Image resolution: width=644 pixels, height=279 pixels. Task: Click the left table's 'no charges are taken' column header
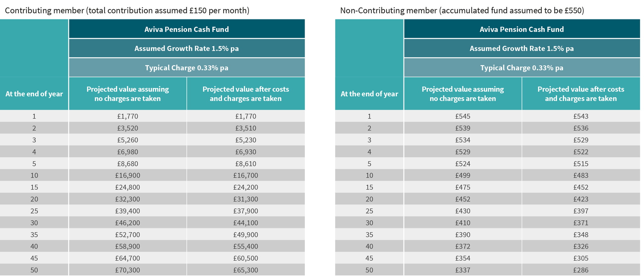pos(128,94)
